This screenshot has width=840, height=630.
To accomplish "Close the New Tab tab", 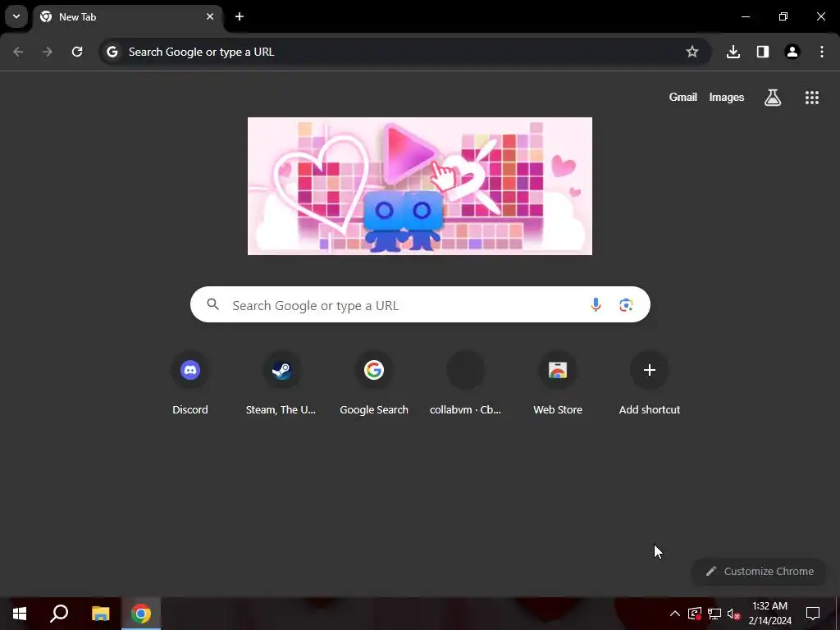I will (210, 16).
